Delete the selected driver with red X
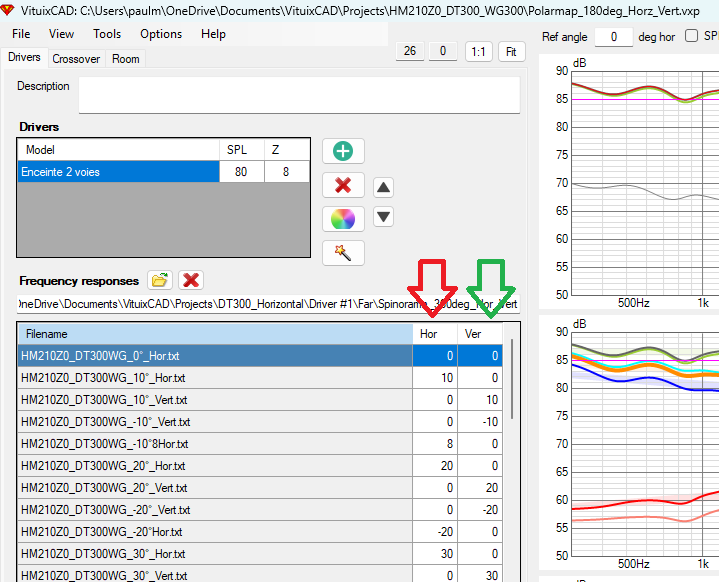Image resolution: width=719 pixels, height=582 pixels. click(343, 185)
